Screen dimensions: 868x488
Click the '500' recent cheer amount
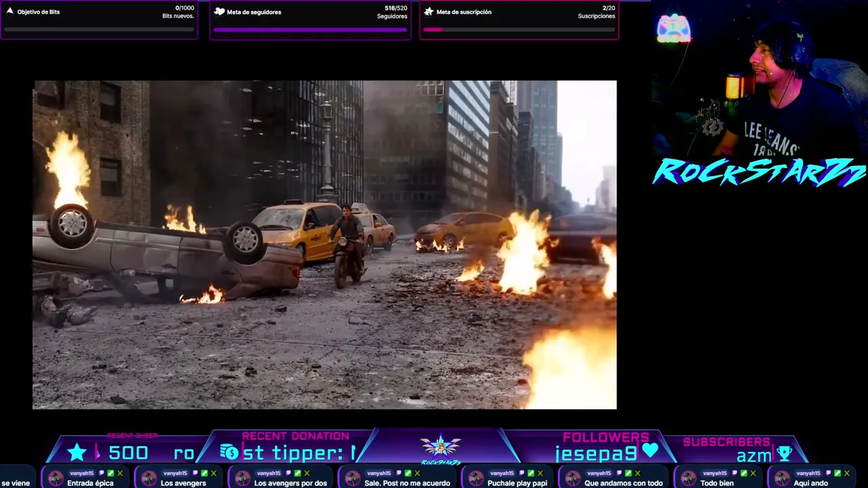(x=129, y=453)
